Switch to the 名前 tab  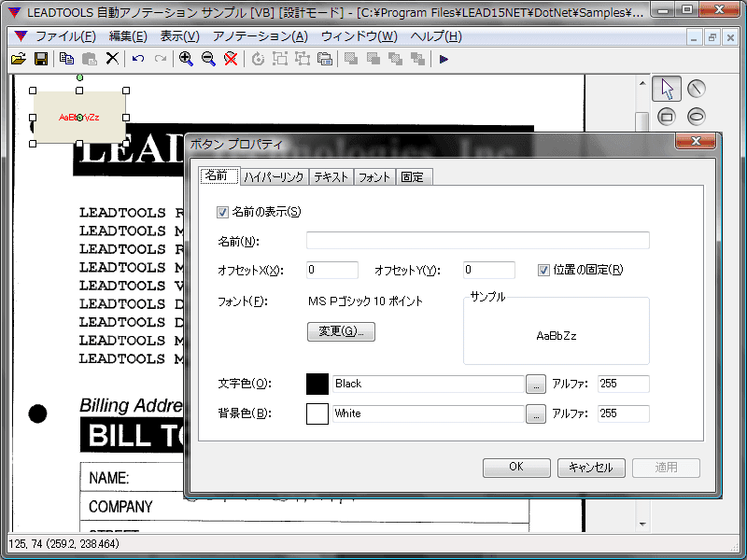[219, 175]
